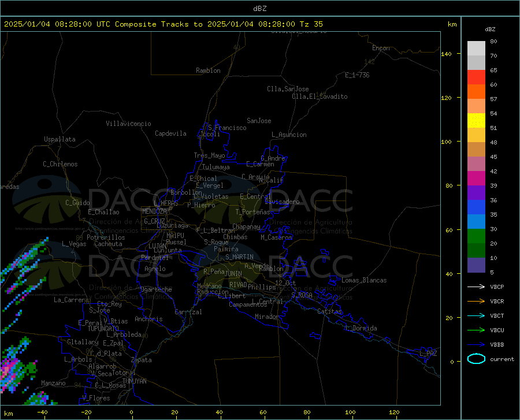Select the purple swatch between 39 and 36
The width and height of the screenshot is (520, 420).
(476, 193)
